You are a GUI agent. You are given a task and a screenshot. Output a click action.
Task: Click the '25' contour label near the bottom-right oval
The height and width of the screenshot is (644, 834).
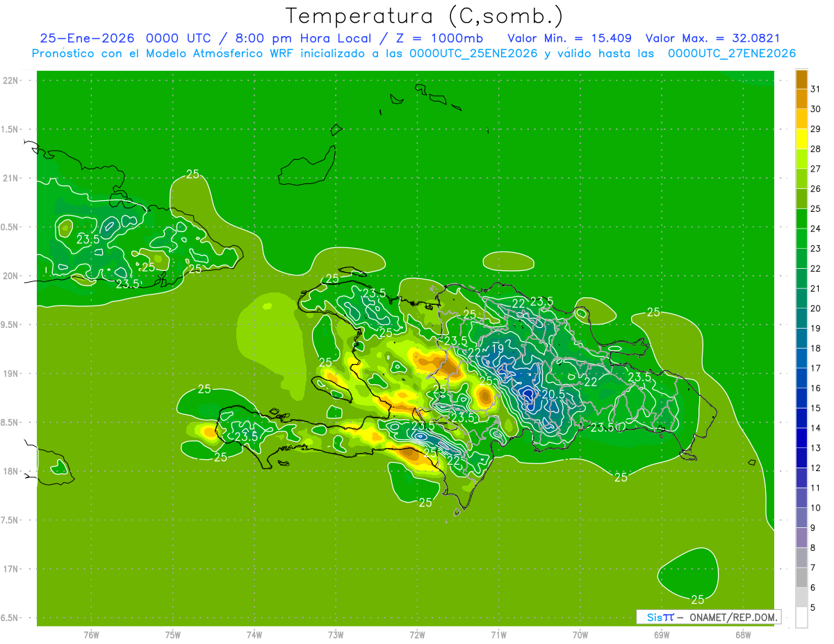[x=698, y=599]
